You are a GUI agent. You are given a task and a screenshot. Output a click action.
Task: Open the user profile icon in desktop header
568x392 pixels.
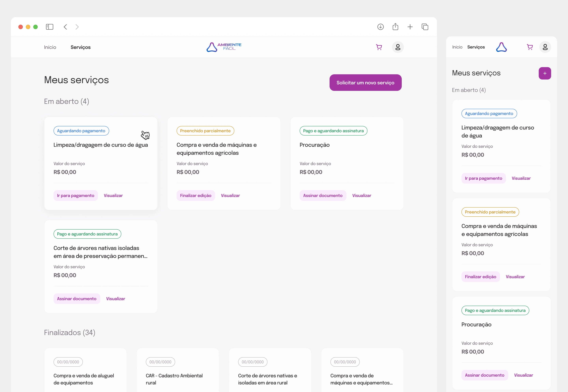pos(398,47)
